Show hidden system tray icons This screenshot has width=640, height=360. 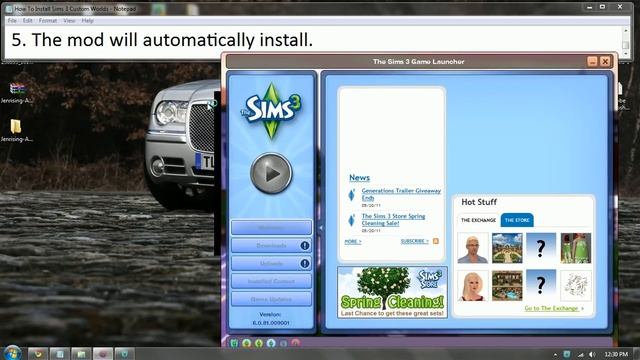click(555, 354)
